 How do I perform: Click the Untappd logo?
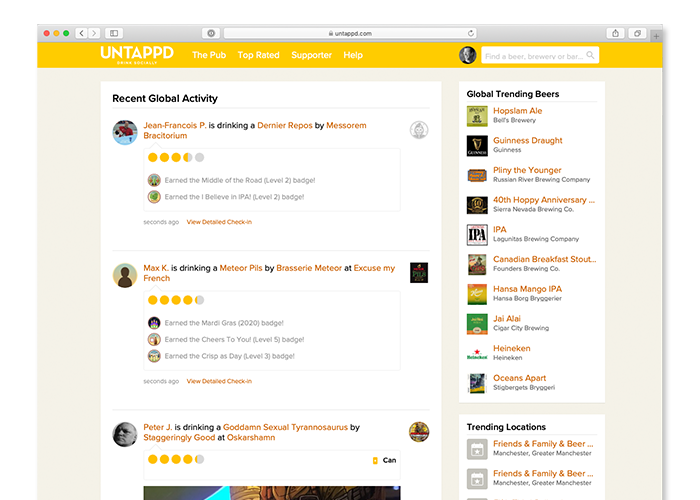tap(137, 54)
